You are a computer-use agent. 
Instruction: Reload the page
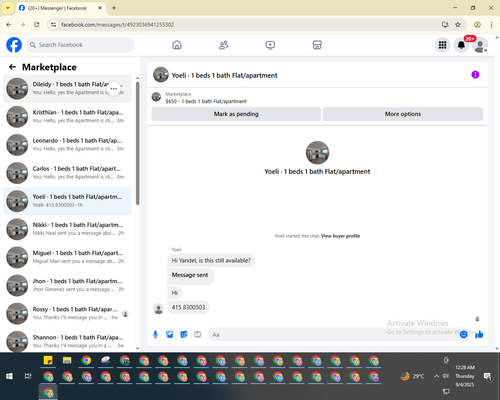(x=37, y=25)
